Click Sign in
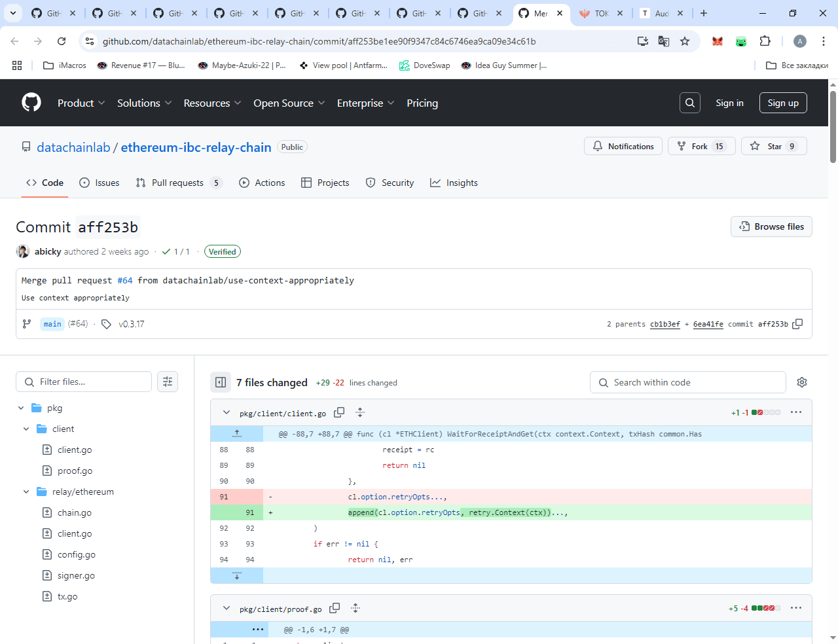 (729, 103)
